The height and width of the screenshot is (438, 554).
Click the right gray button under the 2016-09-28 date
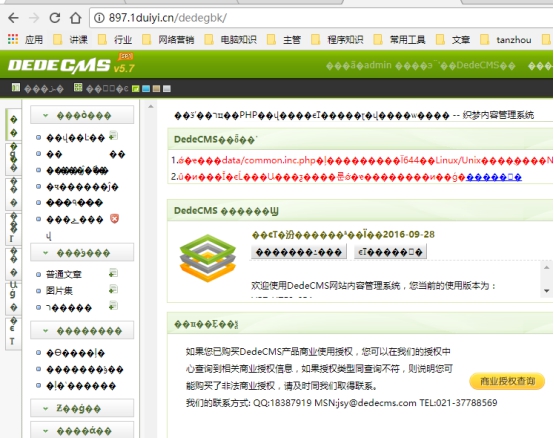pyautogui.click(x=390, y=252)
